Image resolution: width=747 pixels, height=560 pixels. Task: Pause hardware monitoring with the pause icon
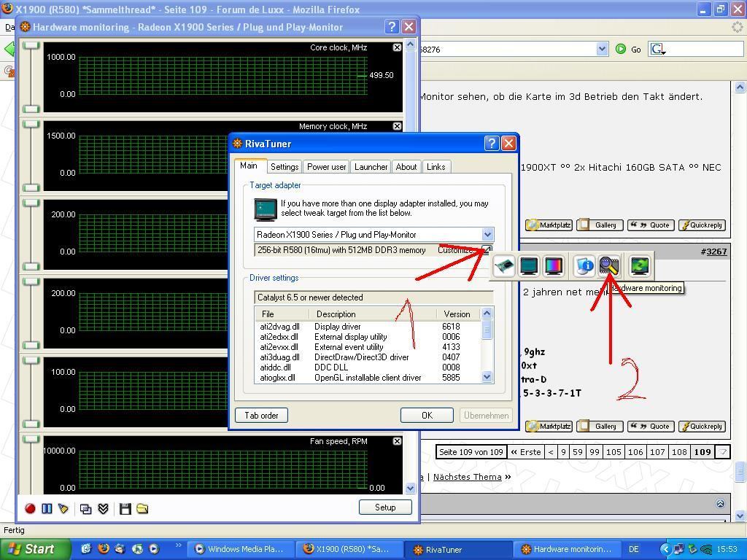coord(47,508)
